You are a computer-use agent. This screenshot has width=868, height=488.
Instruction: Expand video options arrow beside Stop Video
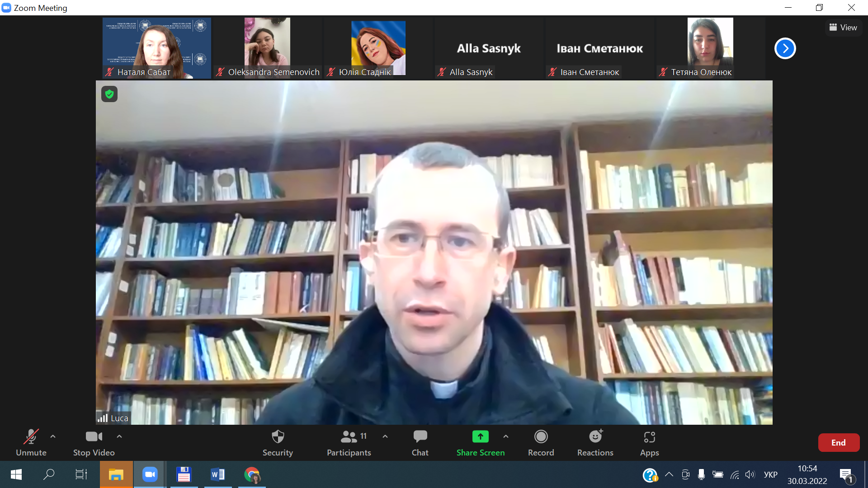(119, 436)
